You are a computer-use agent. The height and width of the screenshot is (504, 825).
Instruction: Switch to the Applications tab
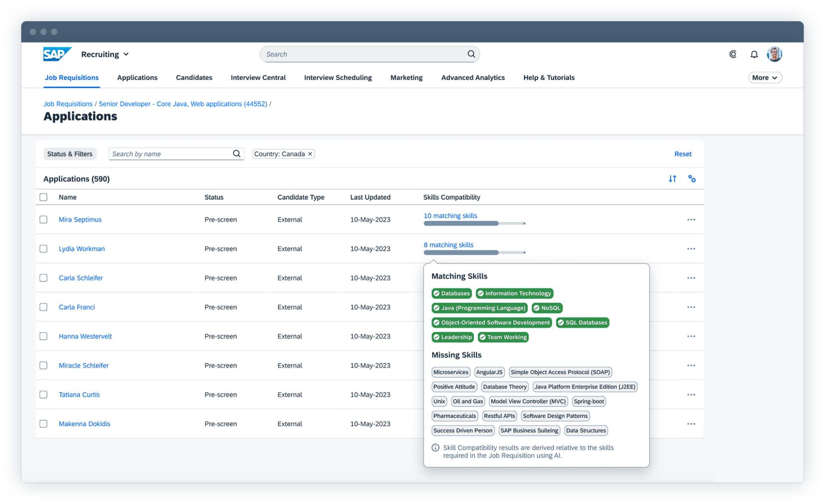tap(137, 78)
